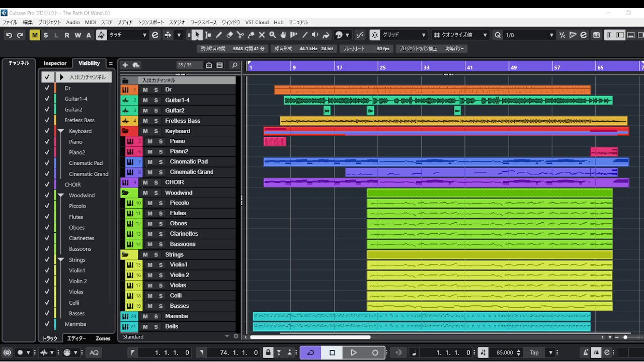Select the Range Selection tool
This screenshot has height=362, width=644.
208,35
